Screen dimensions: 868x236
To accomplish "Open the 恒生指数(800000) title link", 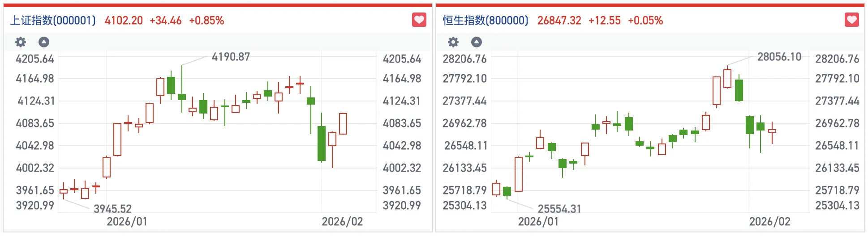I will click(486, 21).
